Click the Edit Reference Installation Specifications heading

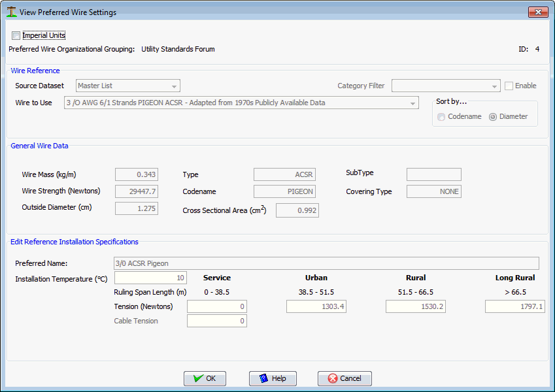point(75,242)
